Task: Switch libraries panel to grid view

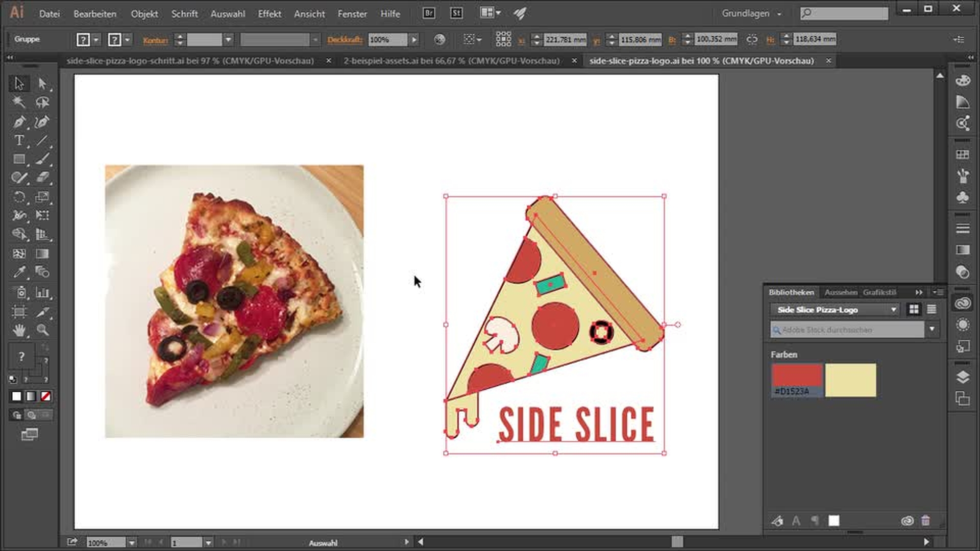Action: click(x=914, y=309)
